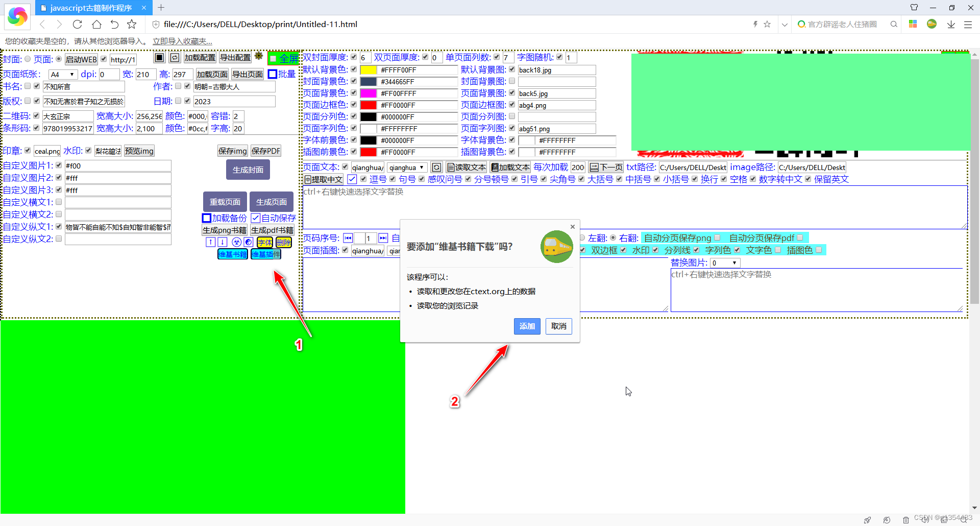The image size is (980, 526).
Task: Click the 生成封面 button
Action: click(248, 170)
